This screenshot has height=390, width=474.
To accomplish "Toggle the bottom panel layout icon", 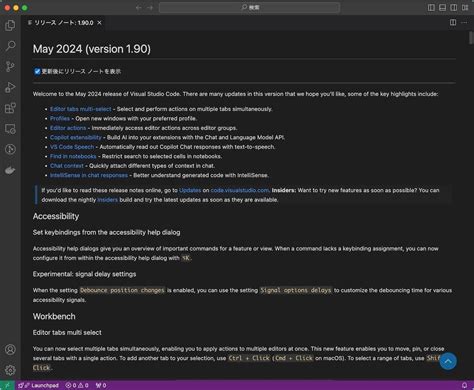I will [x=442, y=7].
